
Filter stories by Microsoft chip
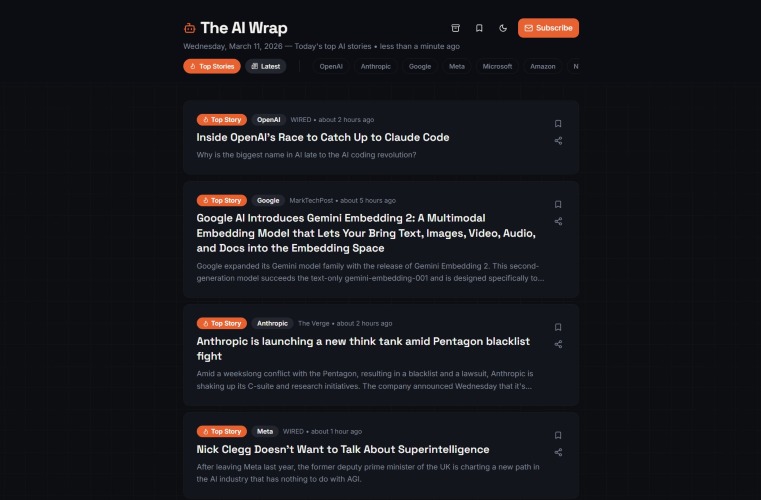coord(497,67)
